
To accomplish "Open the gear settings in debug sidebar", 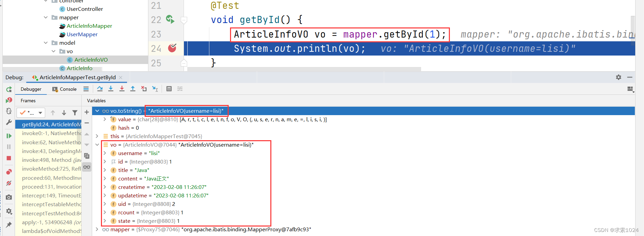I will 9,211.
